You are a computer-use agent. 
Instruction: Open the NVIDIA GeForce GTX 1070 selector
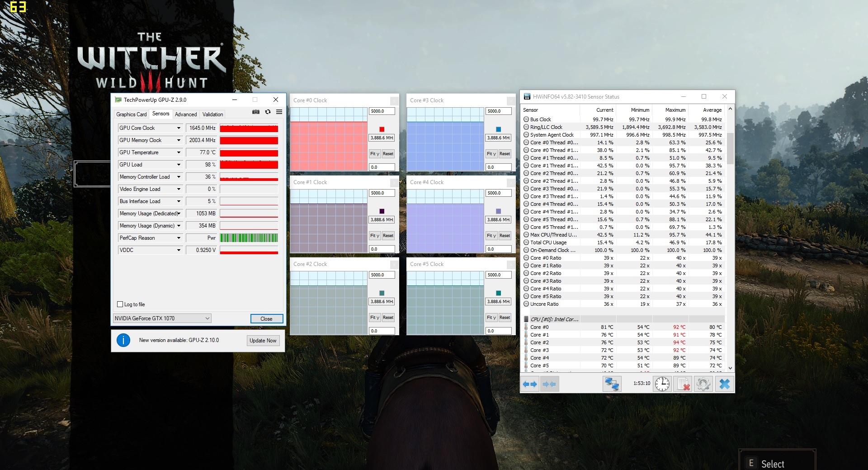click(x=162, y=318)
